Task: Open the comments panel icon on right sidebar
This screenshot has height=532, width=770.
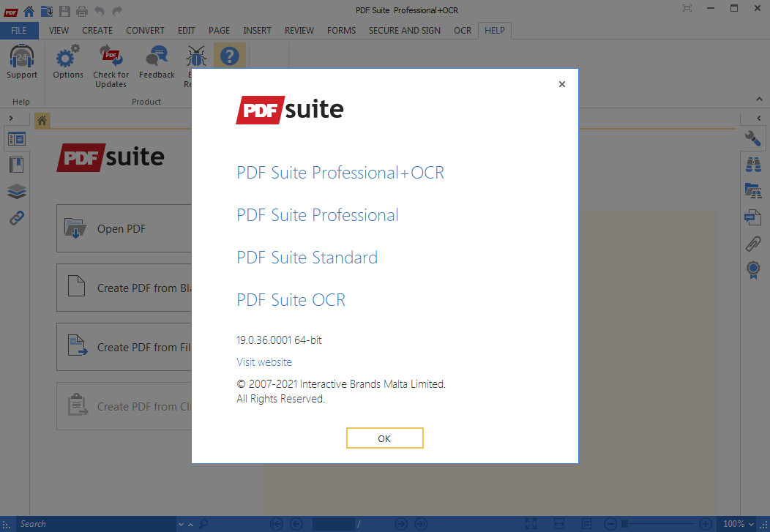Action: click(753, 217)
